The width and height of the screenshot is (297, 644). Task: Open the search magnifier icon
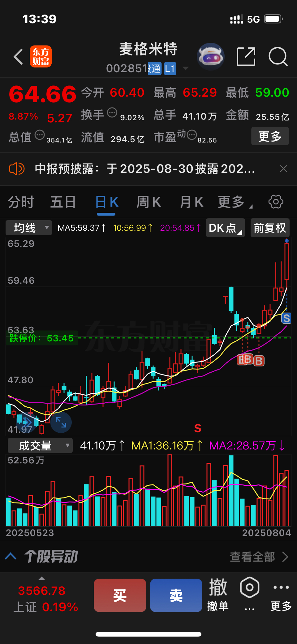pos(278,57)
